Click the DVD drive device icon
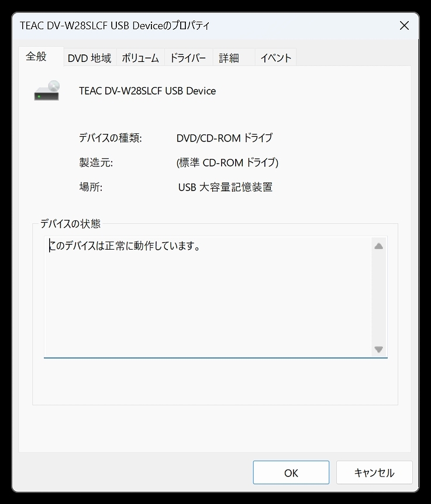The height and width of the screenshot is (504, 431). [x=47, y=91]
